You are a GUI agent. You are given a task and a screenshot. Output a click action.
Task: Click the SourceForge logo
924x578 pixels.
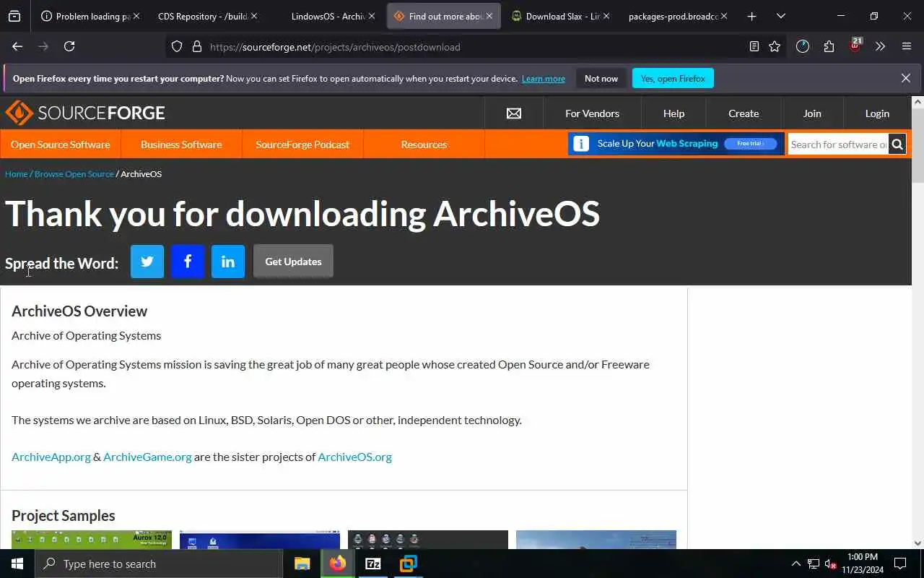(85, 113)
